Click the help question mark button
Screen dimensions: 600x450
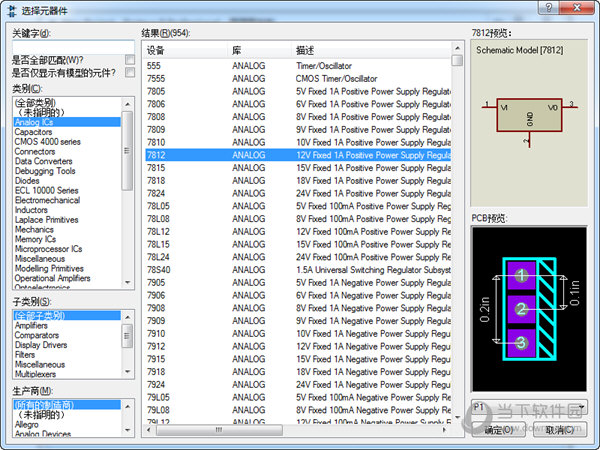(549, 8)
